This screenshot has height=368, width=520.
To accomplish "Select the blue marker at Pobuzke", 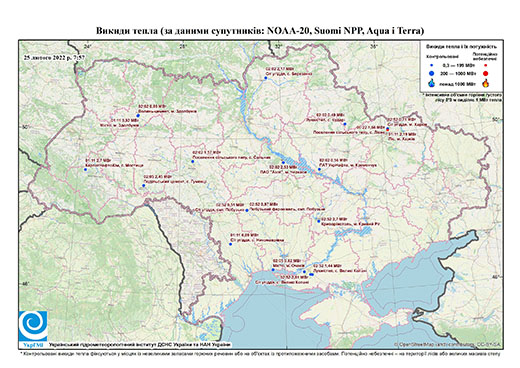I will point(247,210).
